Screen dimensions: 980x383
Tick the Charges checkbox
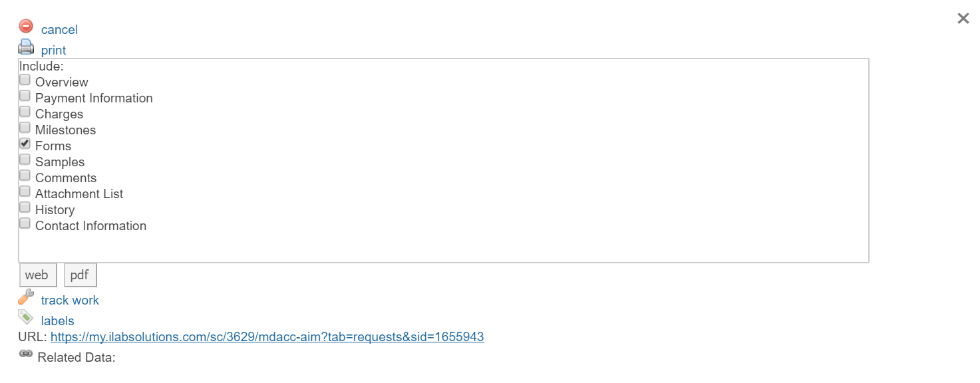coord(25,112)
